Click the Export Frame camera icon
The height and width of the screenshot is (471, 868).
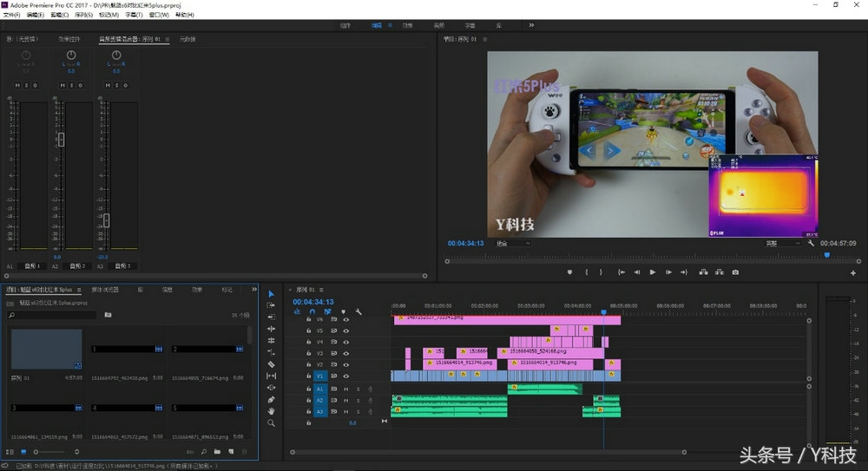point(735,272)
